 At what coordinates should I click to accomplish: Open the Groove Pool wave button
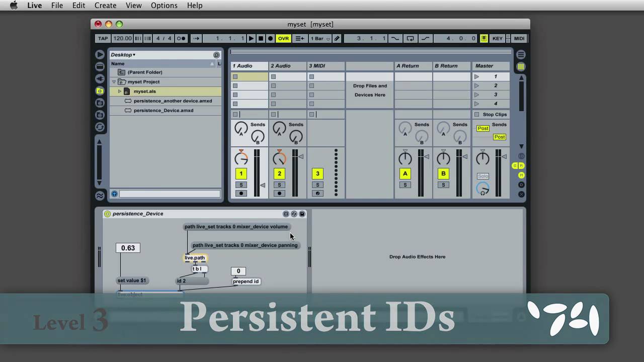coord(100,196)
